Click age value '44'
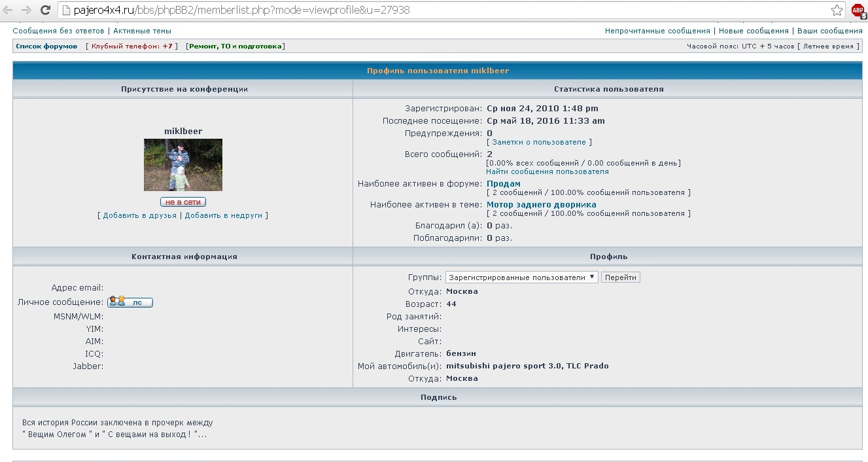The image size is (868, 462). click(451, 304)
